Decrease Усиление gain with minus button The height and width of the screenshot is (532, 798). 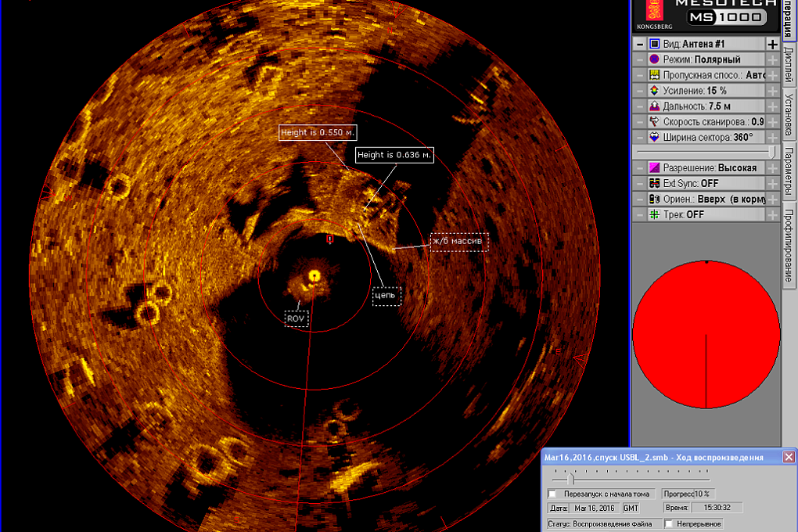[640, 91]
